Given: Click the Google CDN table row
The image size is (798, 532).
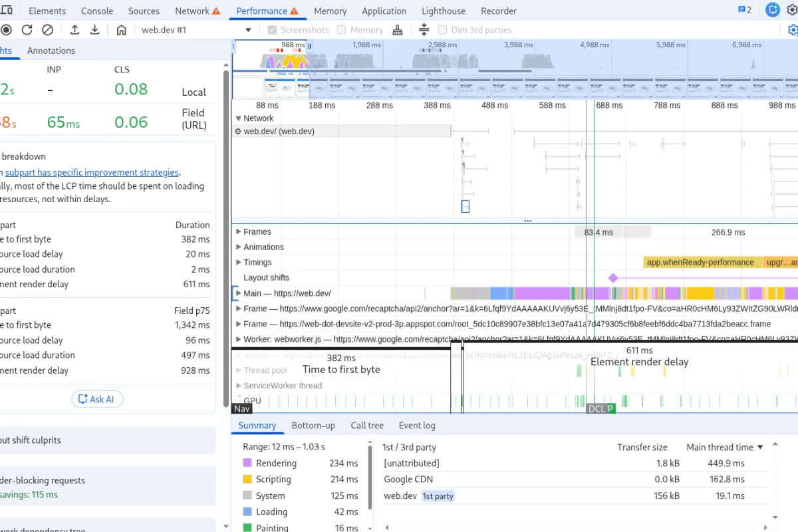Looking at the screenshot, I should pyautogui.click(x=577, y=479).
